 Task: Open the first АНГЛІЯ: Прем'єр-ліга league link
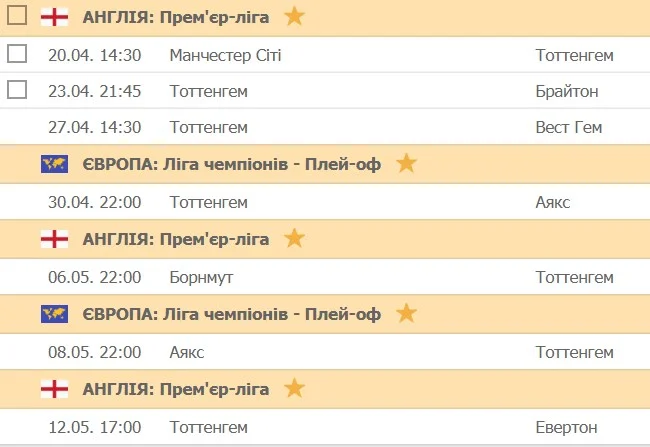click(176, 17)
